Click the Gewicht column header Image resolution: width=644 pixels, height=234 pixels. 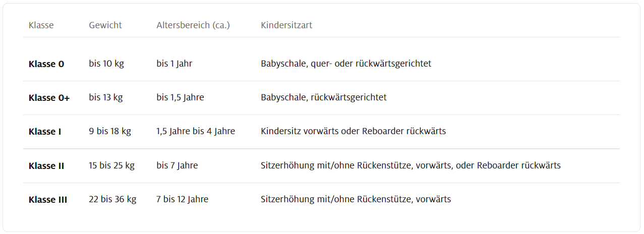tap(105, 25)
